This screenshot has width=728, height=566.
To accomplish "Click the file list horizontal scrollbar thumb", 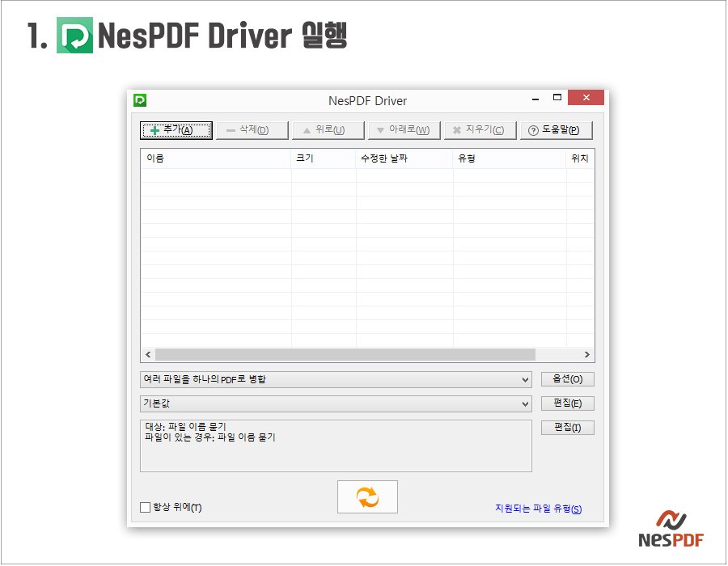I will (x=345, y=354).
